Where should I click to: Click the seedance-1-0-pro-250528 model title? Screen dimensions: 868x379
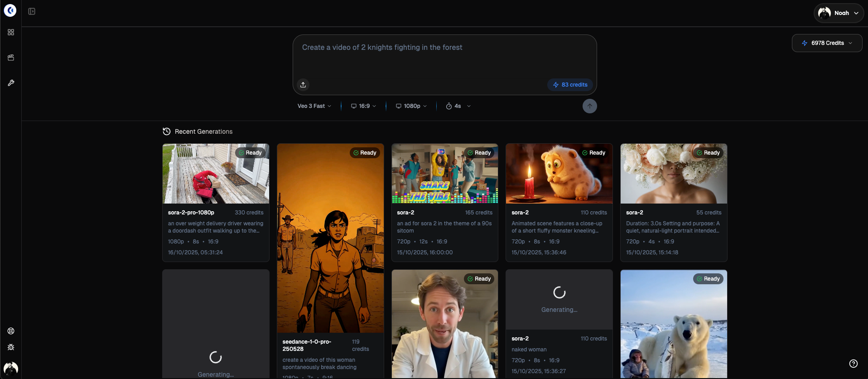[x=307, y=345]
